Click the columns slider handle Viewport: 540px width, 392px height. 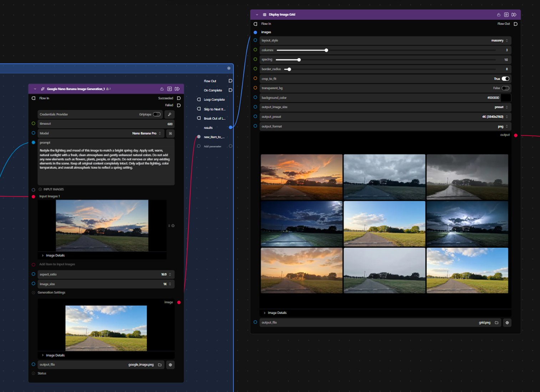click(x=326, y=50)
